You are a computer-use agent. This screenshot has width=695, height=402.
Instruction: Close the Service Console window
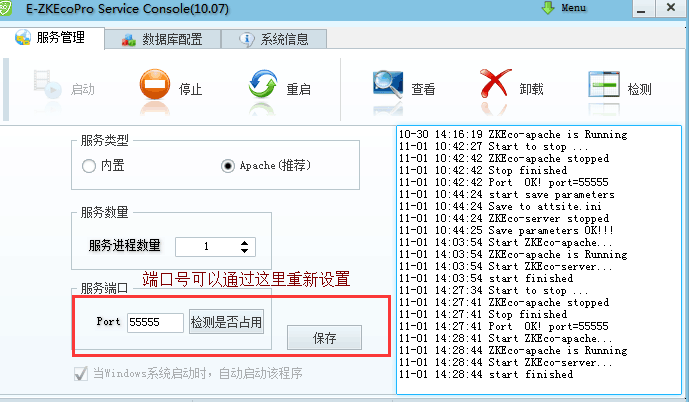(x=671, y=8)
